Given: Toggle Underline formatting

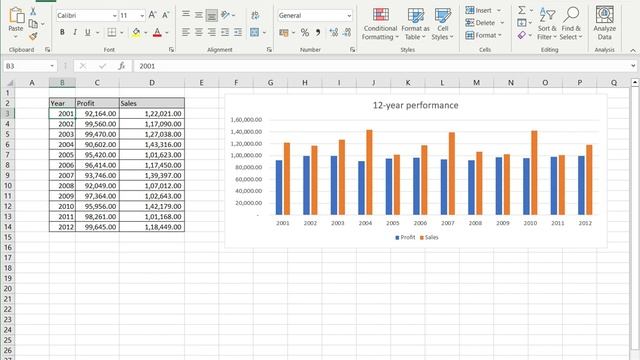Looking at the screenshot, I should point(87,32).
